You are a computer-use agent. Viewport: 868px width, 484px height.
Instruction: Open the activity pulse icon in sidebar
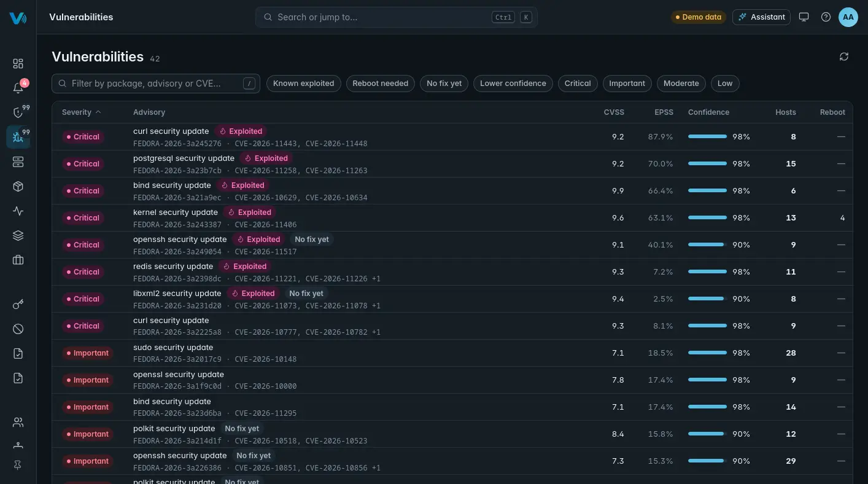[18, 211]
